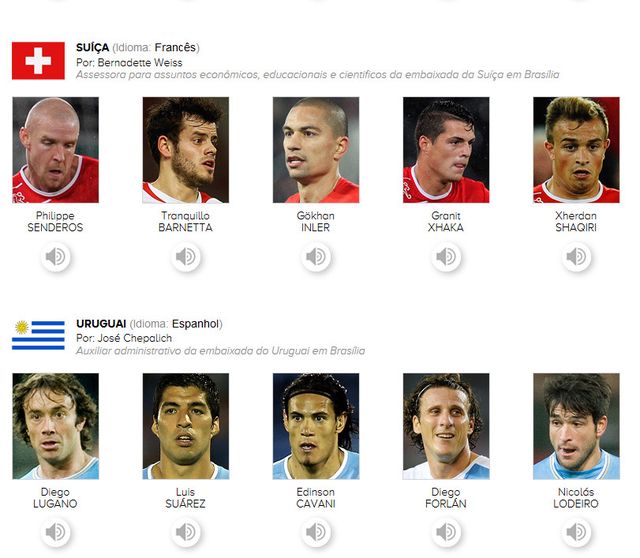This screenshot has height=558, width=640.
Task: Play audio pronunciation for Philippe Senderos
Action: (x=56, y=258)
